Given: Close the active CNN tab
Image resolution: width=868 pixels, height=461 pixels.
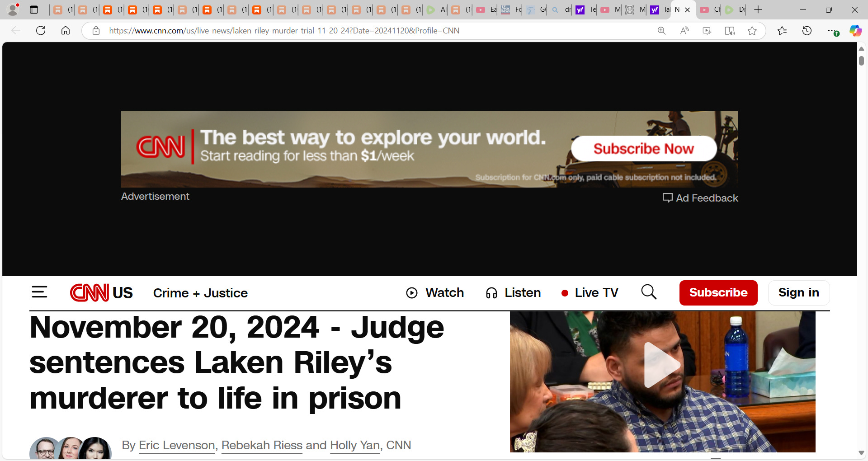Looking at the screenshot, I should [688, 9].
